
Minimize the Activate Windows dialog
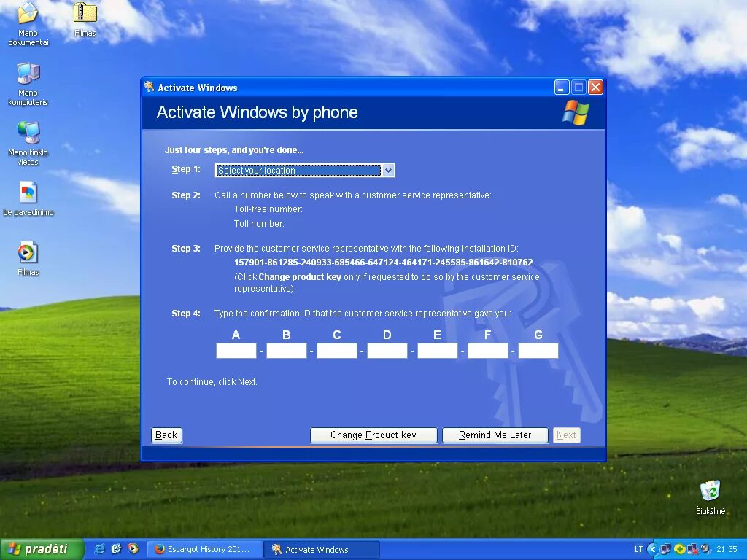click(x=562, y=87)
